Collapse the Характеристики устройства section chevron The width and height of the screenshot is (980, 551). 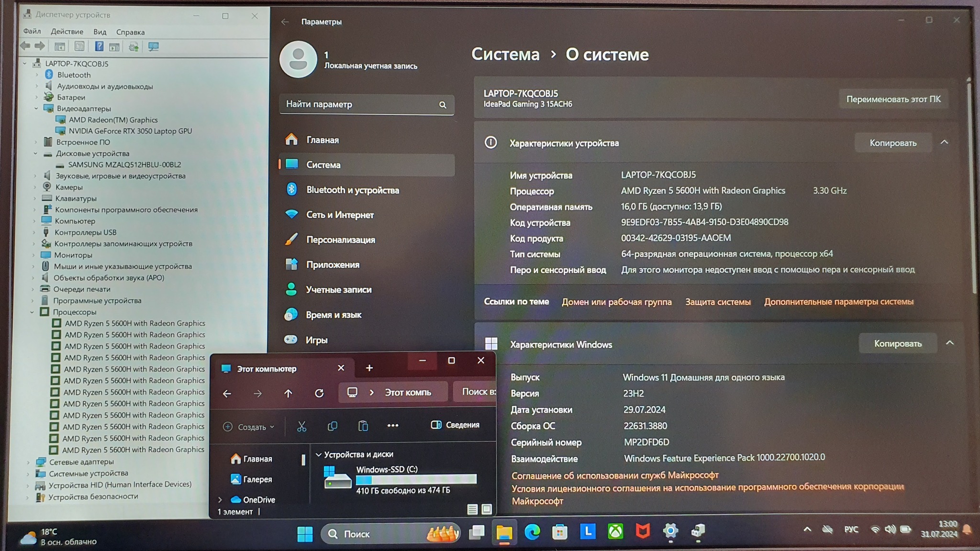click(x=944, y=143)
